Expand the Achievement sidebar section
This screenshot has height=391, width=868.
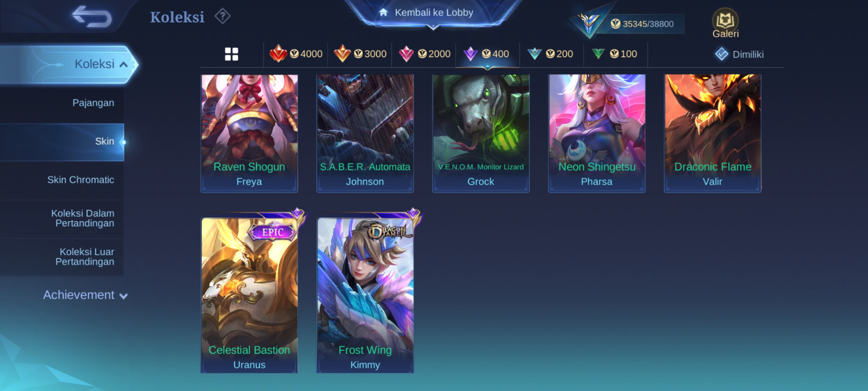coord(85,295)
